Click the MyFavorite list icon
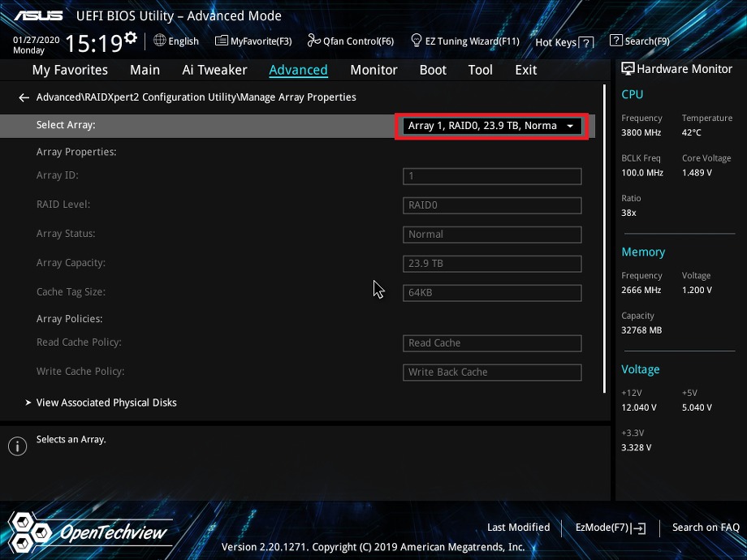Screen dimensions: 747x560 (x=222, y=41)
